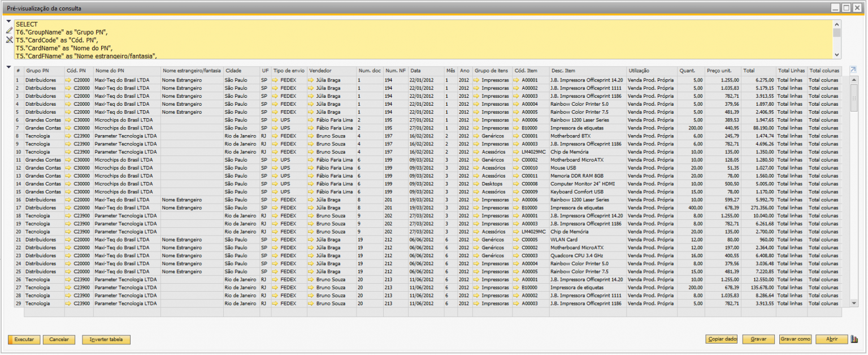868x355 pixels.
Task: Collapse the SQL query panel triangle
Action: click(9, 21)
